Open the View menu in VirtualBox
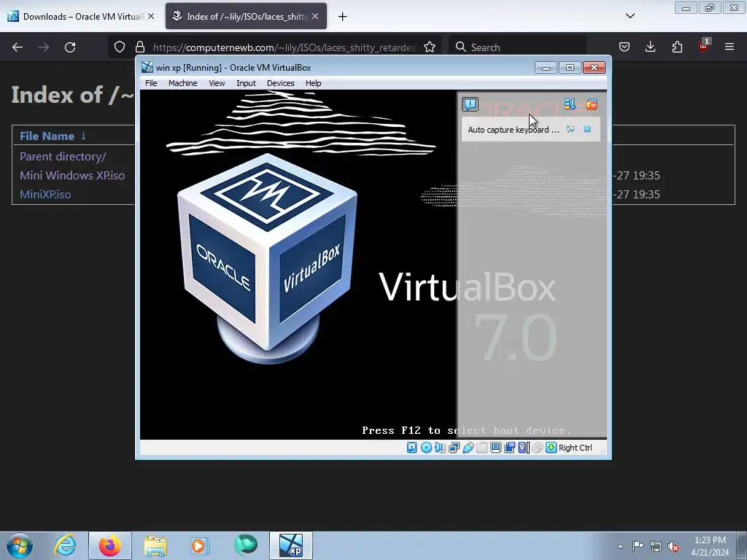747x560 pixels. (x=216, y=83)
